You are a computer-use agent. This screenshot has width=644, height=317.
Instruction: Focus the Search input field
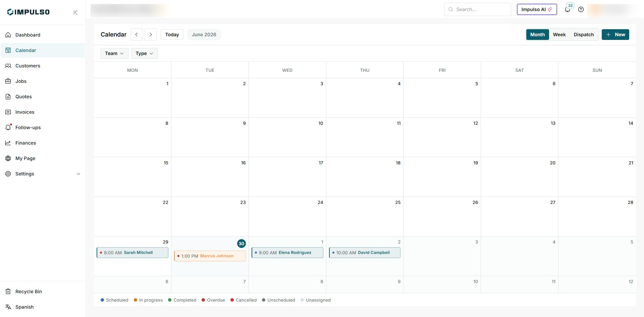point(478,9)
